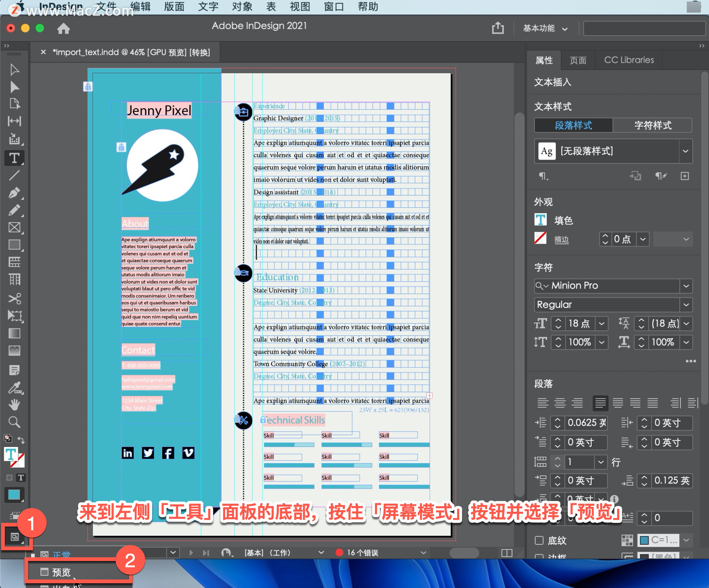Viewport: 709px width, 588px height.
Task: Open the Regular font style dropdown
Action: pyautogui.click(x=686, y=305)
